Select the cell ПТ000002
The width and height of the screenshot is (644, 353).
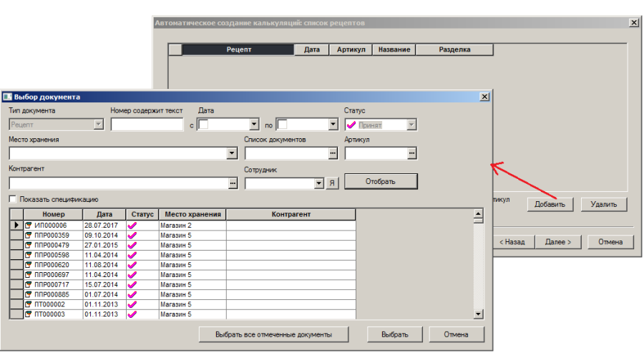[54, 304]
